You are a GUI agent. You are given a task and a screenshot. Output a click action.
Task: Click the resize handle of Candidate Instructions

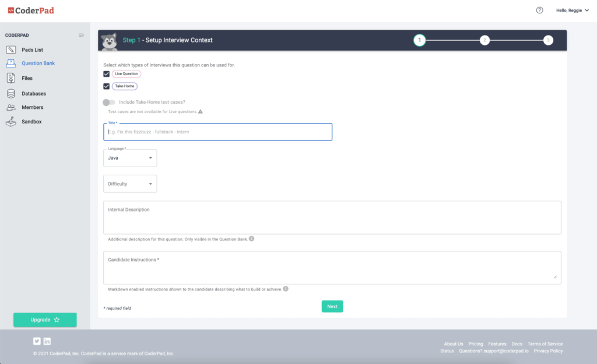[555, 277]
